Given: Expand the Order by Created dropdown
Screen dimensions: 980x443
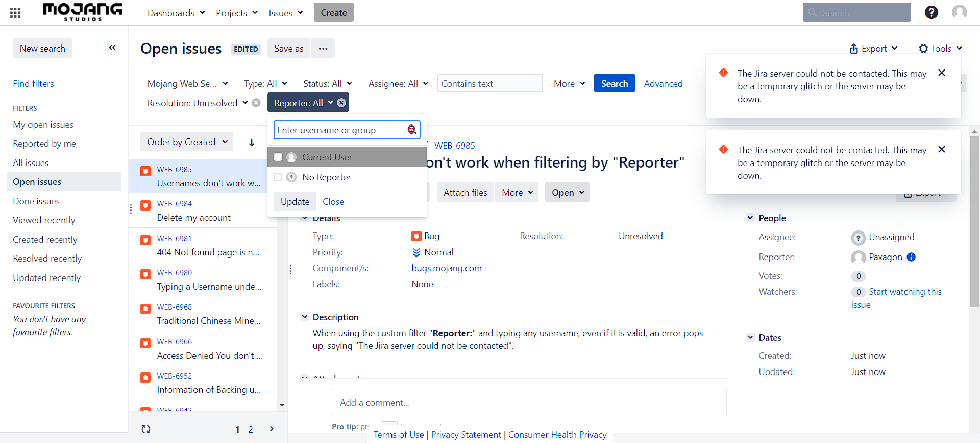Looking at the screenshot, I should click(x=187, y=142).
